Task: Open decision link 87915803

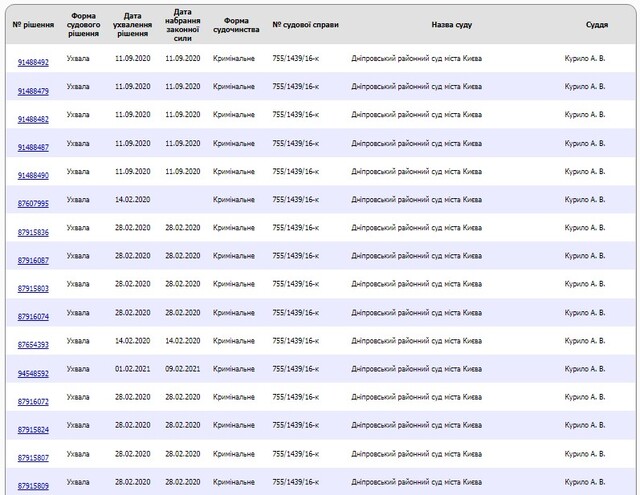Action: [x=33, y=289]
